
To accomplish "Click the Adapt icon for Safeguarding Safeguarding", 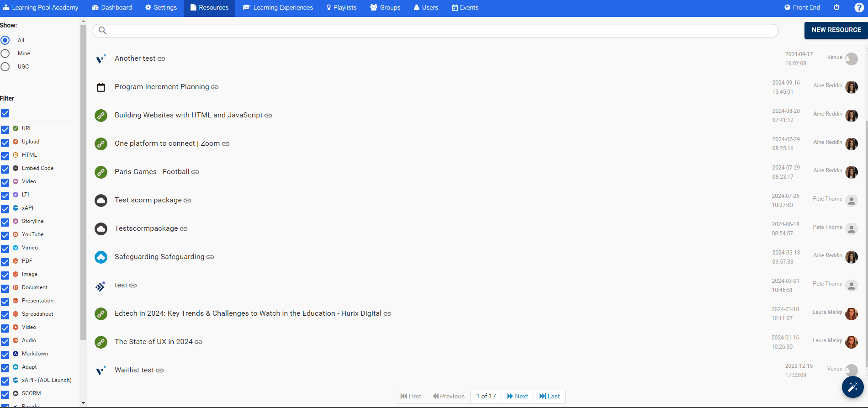I will coord(101,257).
